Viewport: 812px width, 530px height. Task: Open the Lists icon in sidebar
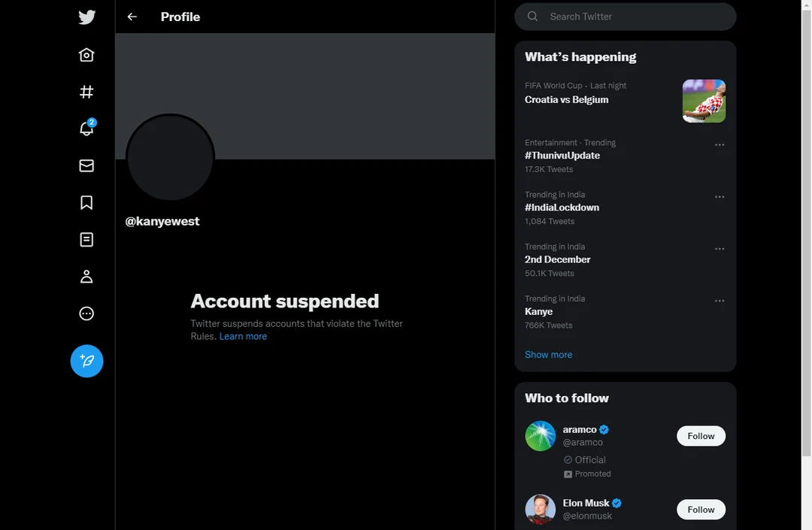point(86,239)
